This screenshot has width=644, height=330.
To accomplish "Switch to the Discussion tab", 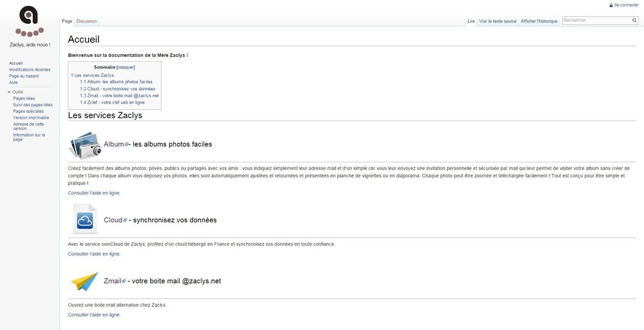I will pos(86,21).
